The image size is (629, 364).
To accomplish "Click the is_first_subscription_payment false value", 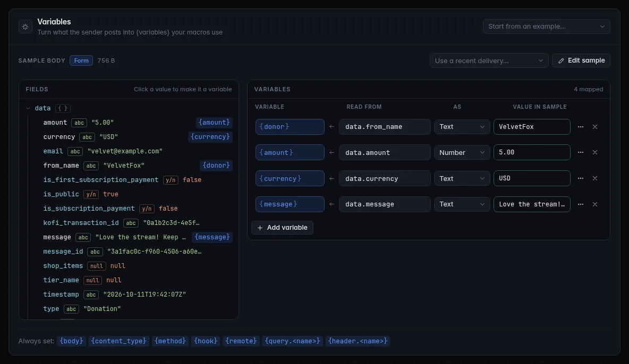I will tap(192, 180).
